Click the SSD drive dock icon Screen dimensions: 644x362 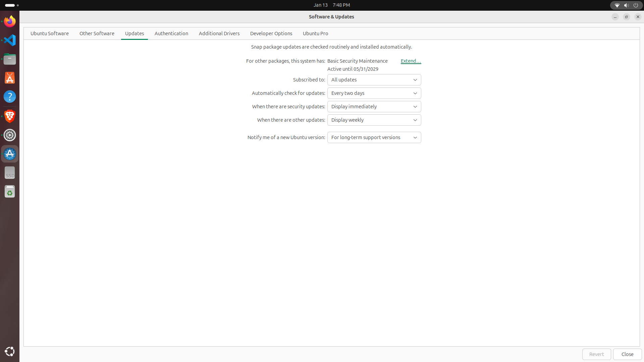10,173
